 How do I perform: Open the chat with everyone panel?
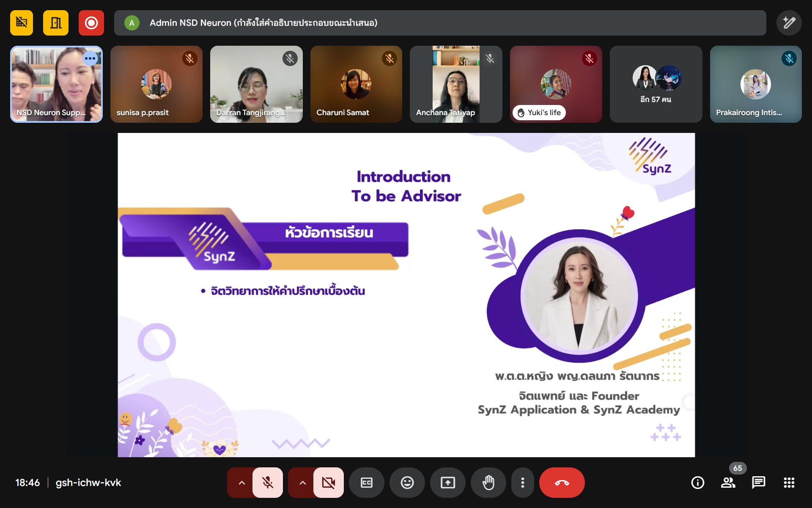coord(759,483)
